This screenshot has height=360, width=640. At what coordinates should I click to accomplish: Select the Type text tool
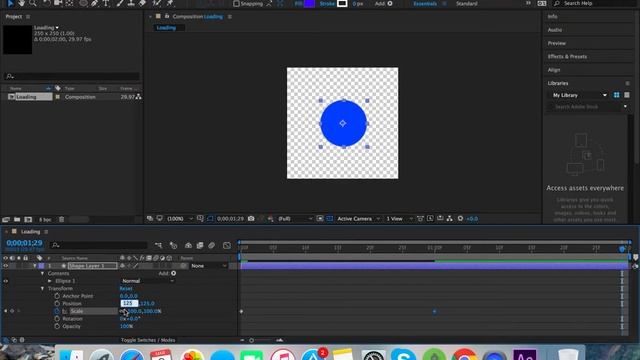(x=106, y=3)
